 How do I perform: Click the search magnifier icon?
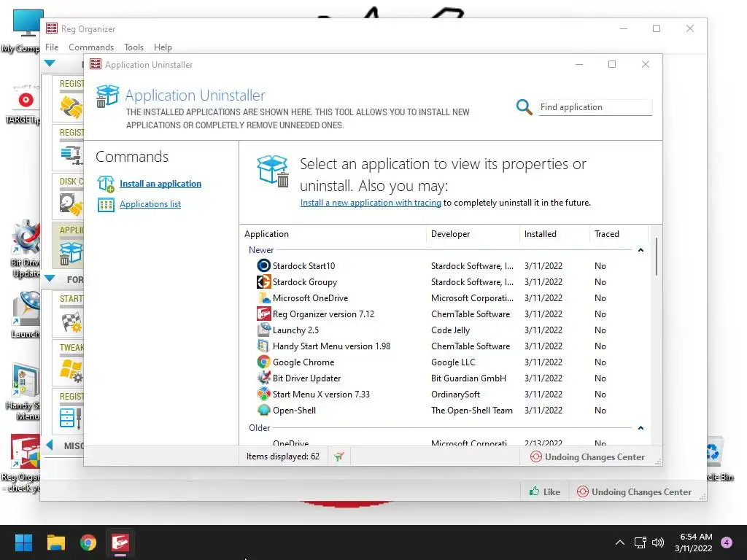(x=524, y=107)
